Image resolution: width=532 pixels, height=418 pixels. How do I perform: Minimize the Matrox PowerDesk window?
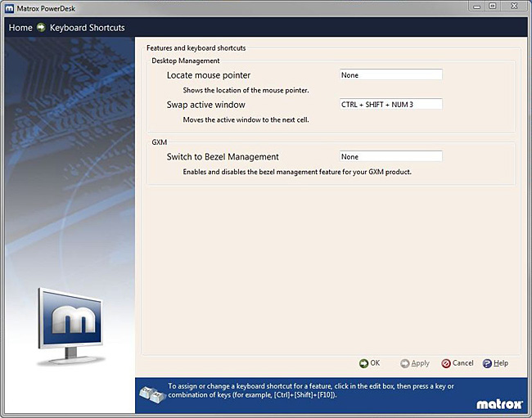point(476,6)
